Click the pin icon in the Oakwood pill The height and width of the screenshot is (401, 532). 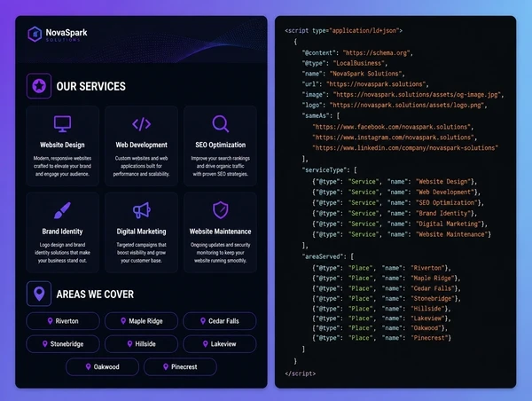coord(88,366)
